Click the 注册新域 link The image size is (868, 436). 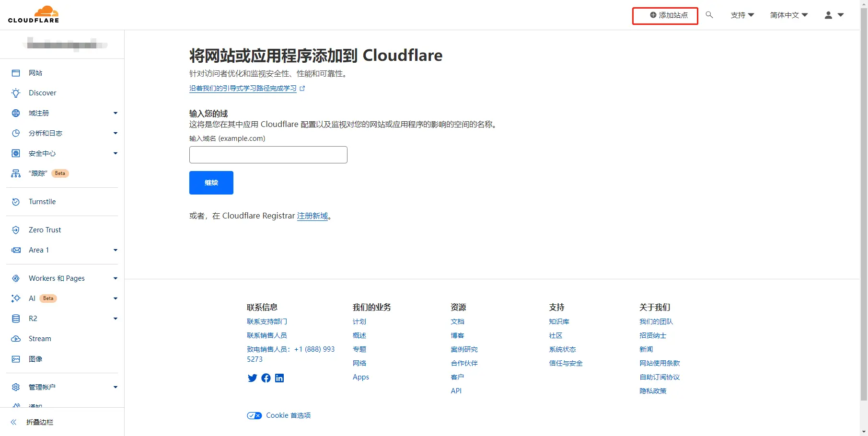(312, 216)
